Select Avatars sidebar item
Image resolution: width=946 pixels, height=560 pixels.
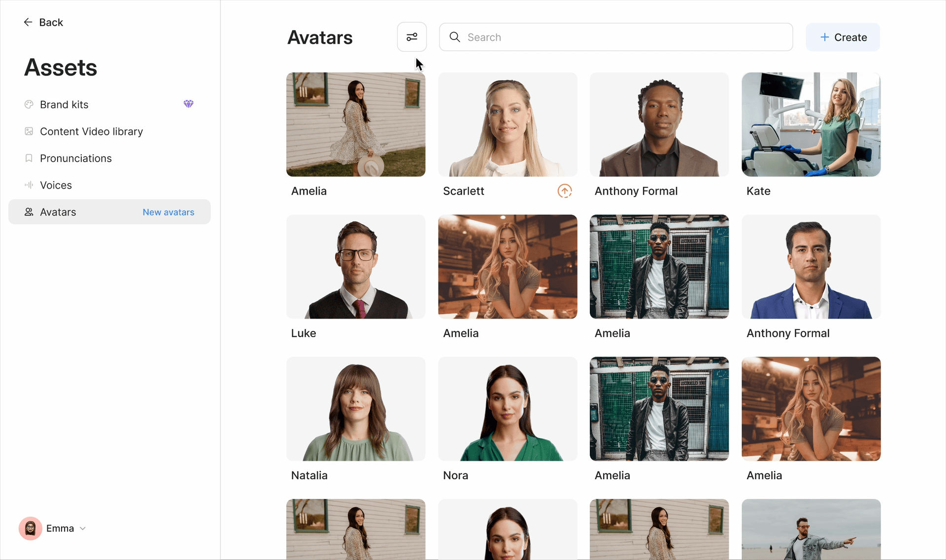click(x=58, y=212)
